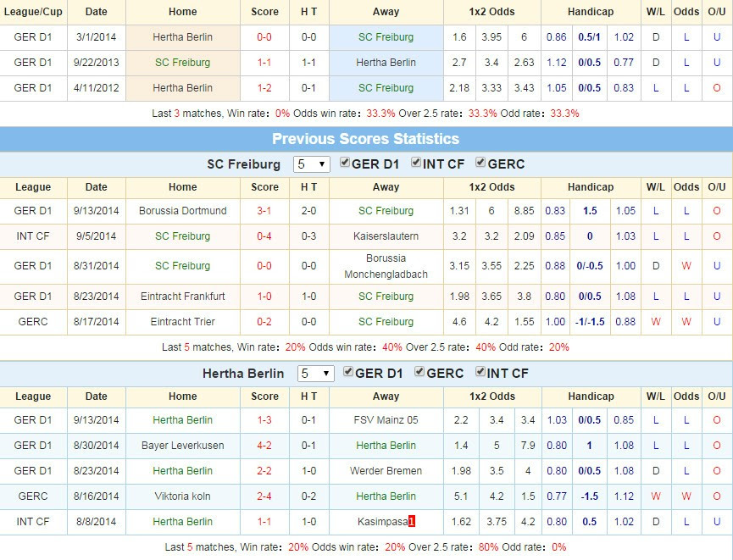Open Hertha Berlin link in Bayer Leverkusen row
The width and height of the screenshot is (733, 560).
point(386,446)
